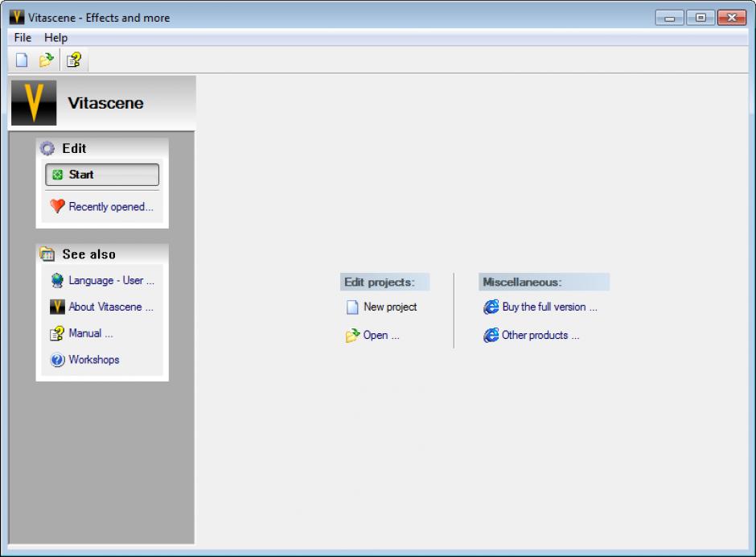Viewport: 756px width, 557px height.
Task: Maximize the Vitascene window
Action: pyautogui.click(x=701, y=18)
